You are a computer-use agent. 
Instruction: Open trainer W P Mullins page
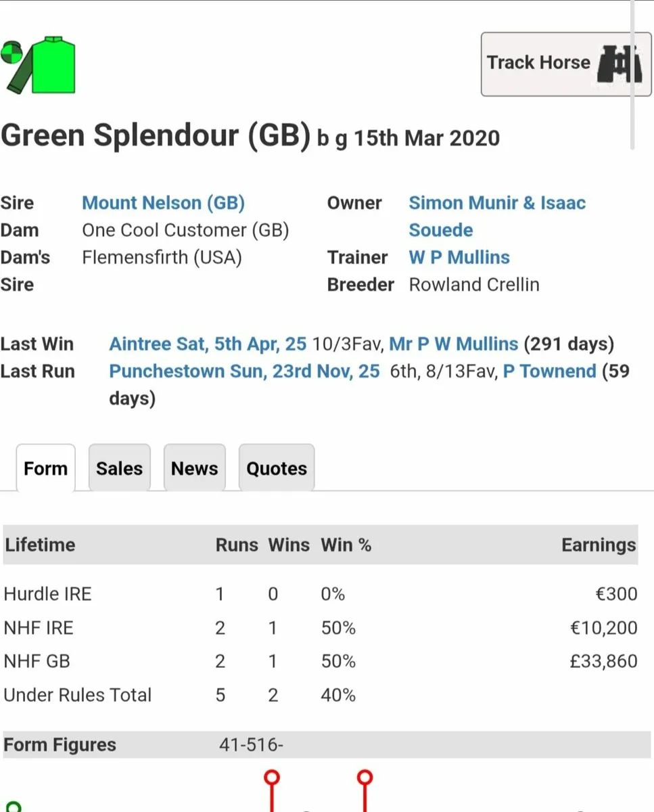(459, 258)
